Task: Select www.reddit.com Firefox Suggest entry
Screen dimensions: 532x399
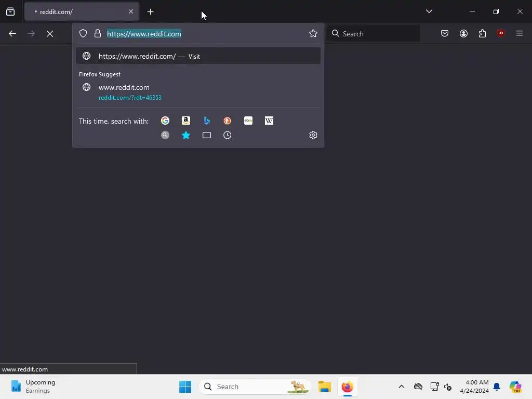Action: point(198,92)
